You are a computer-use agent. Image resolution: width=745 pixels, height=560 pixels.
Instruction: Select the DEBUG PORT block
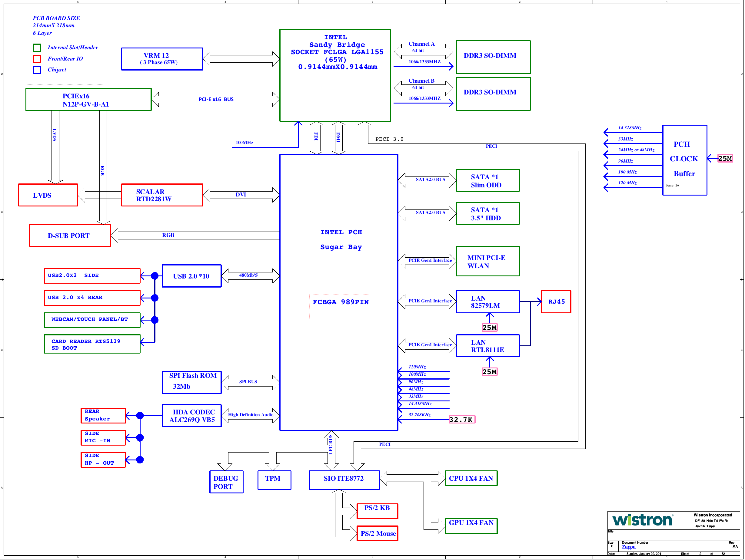pyautogui.click(x=226, y=482)
